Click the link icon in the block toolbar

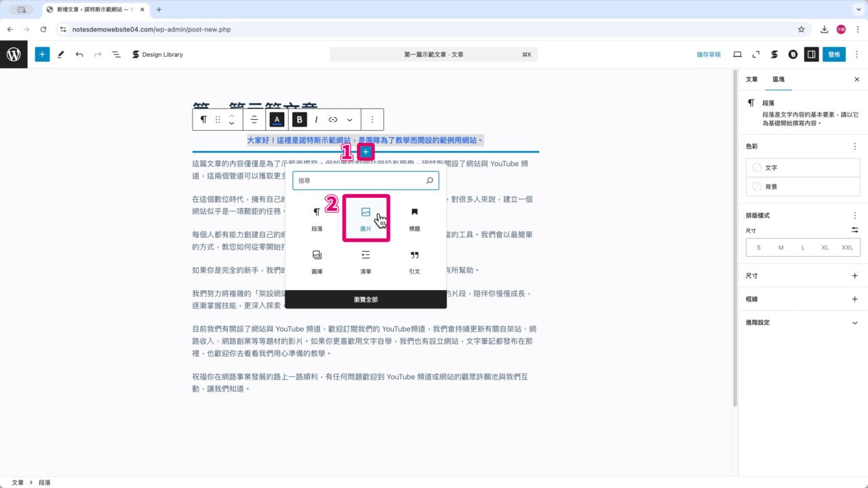click(x=332, y=119)
